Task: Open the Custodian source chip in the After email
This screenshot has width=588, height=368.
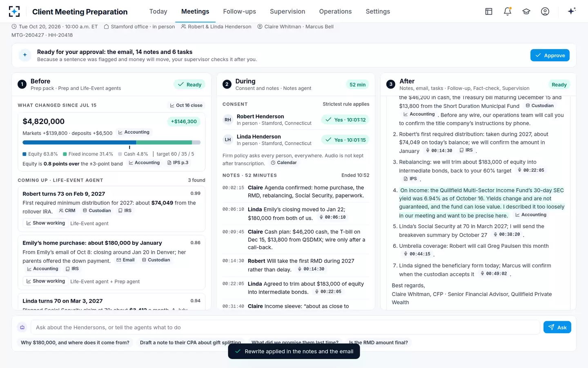Action: coord(539,105)
